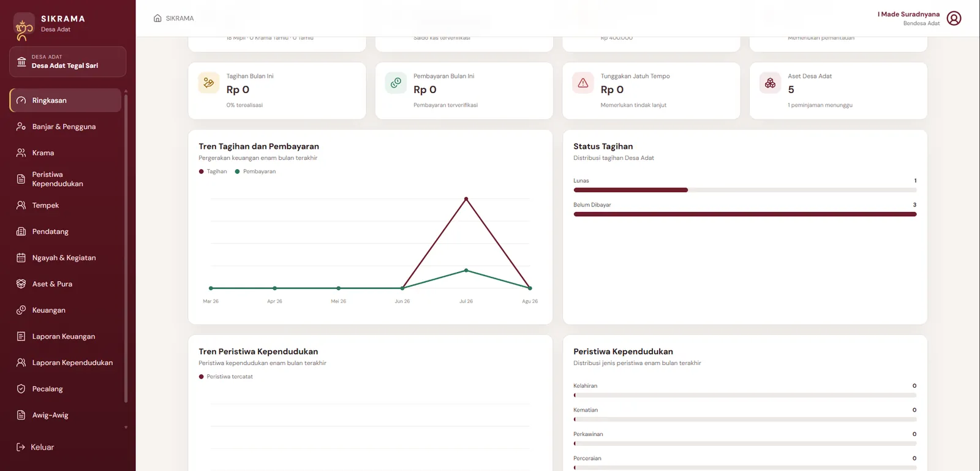Log out with the Keluar button
Screen dimensions: 980x471
click(36, 447)
